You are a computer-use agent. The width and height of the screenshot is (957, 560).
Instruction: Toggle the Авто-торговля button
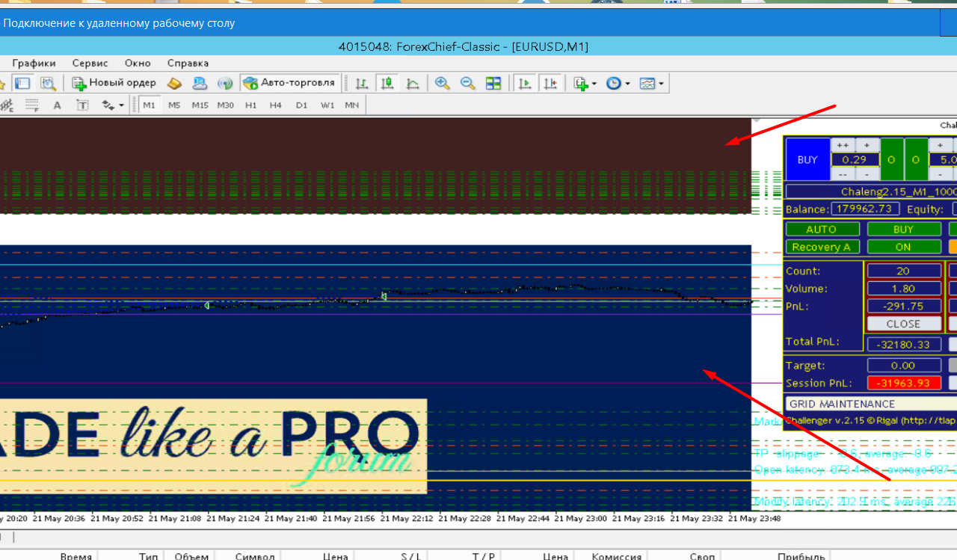(289, 83)
